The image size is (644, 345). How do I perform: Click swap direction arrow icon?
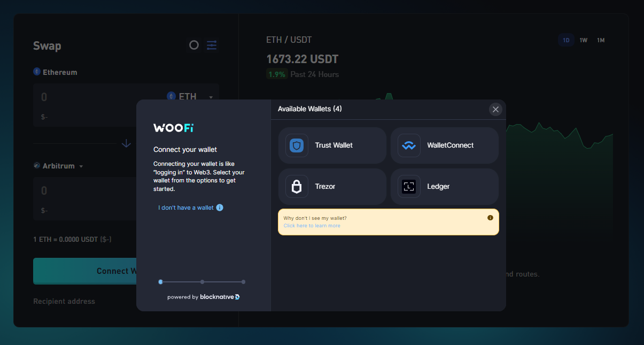(x=126, y=143)
